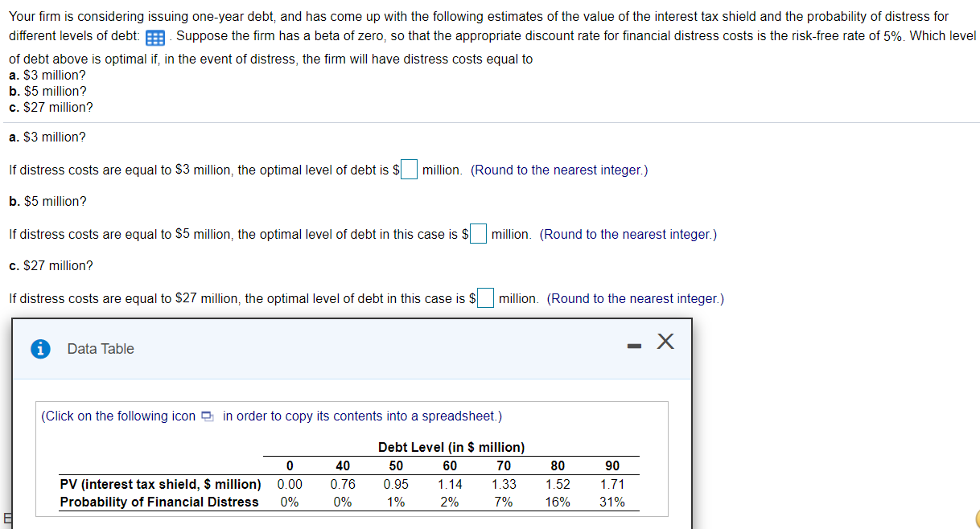Click the copy-to-spreadsheet icon
This screenshot has height=529, width=980.
(208, 416)
